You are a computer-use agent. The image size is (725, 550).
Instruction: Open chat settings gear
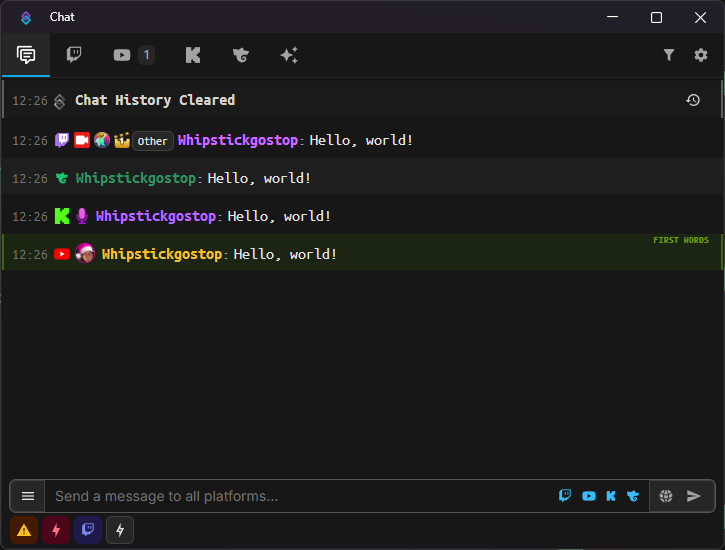click(x=701, y=55)
